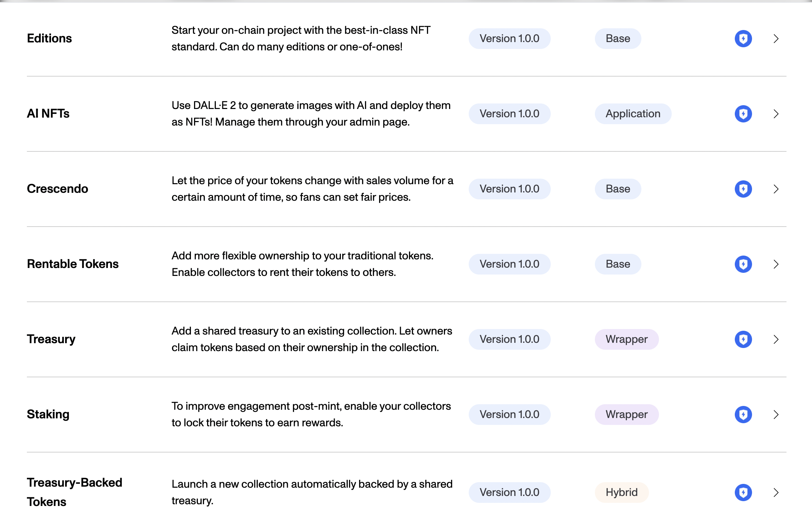Expand Rentable Tokens via its chevron
Viewport: 812px width, 527px height.
coord(776,264)
